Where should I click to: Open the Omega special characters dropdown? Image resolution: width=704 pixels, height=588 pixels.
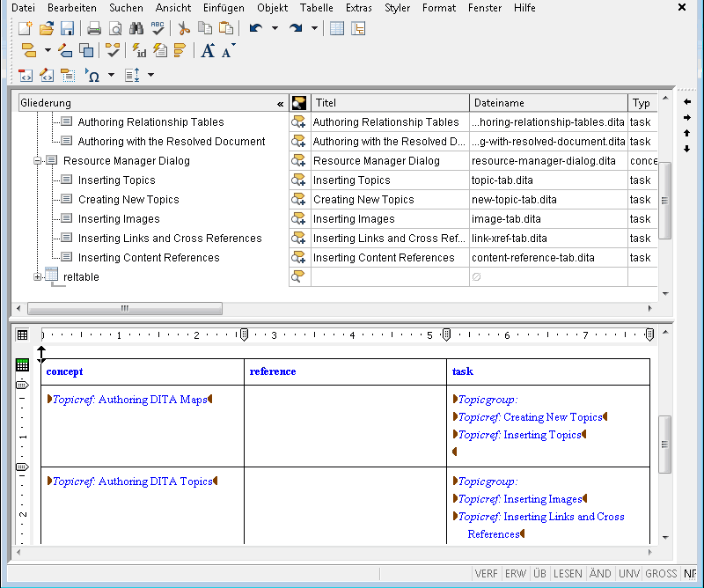point(111,75)
